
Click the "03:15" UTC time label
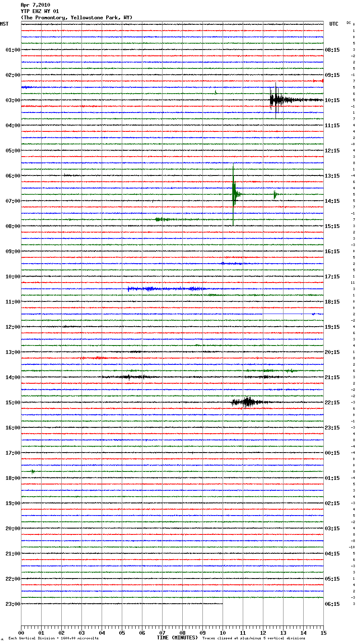[332, 529]
